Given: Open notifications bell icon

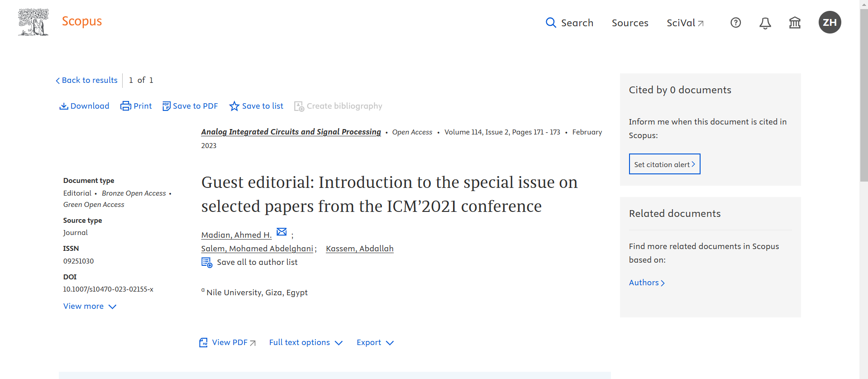Looking at the screenshot, I should coord(765,23).
